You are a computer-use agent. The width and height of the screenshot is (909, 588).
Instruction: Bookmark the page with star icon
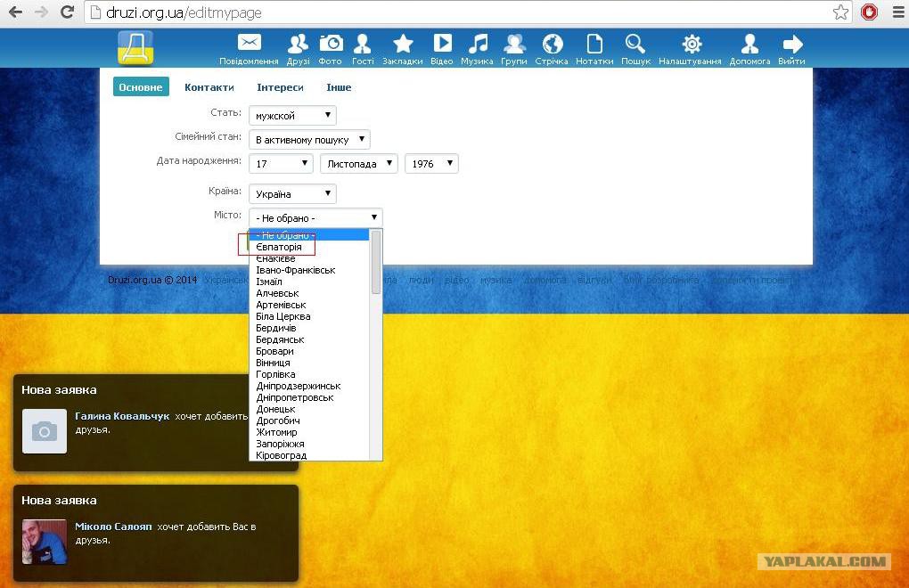840,12
